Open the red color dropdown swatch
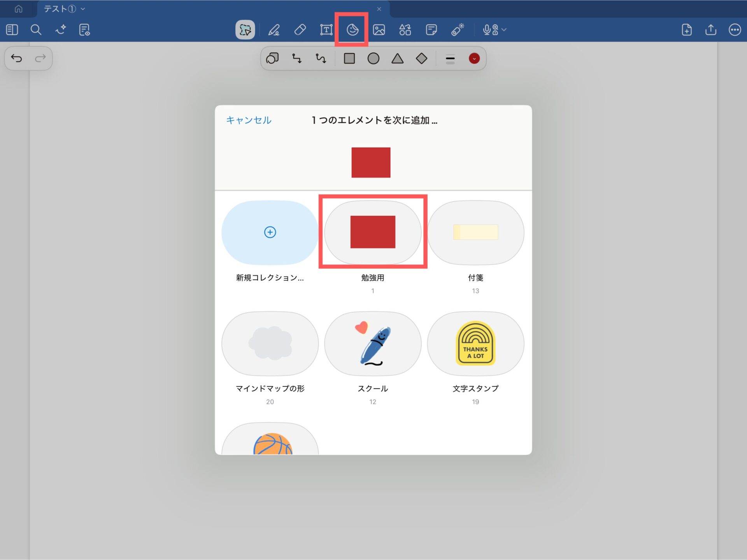This screenshot has height=560, width=747. pyautogui.click(x=474, y=59)
